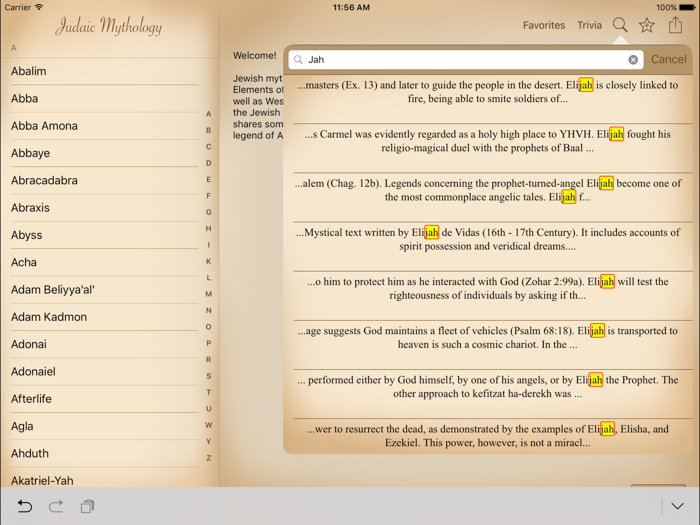Clear the search field text
This screenshot has width=700, height=525.
click(633, 60)
